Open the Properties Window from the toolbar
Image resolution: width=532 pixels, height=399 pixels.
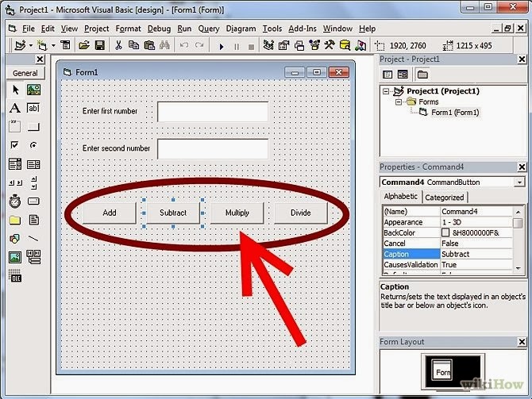pos(283,45)
